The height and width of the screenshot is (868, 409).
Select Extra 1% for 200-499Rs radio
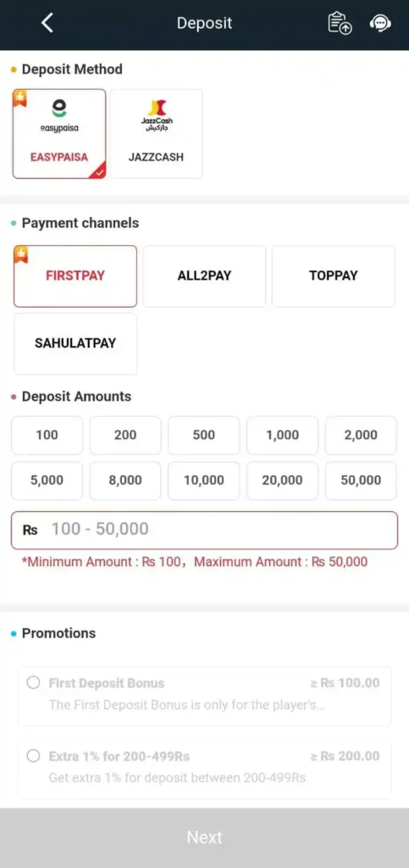coord(33,755)
